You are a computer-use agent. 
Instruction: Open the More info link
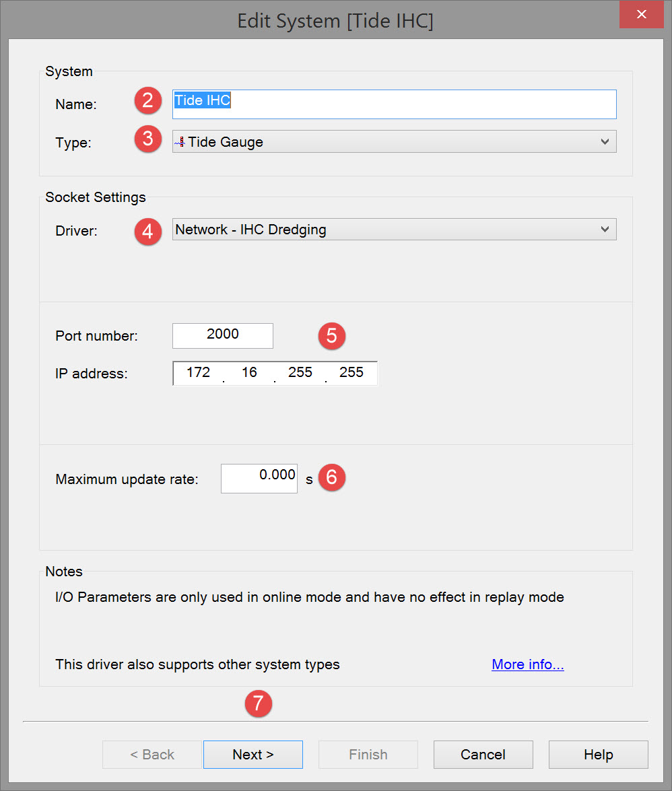527,664
